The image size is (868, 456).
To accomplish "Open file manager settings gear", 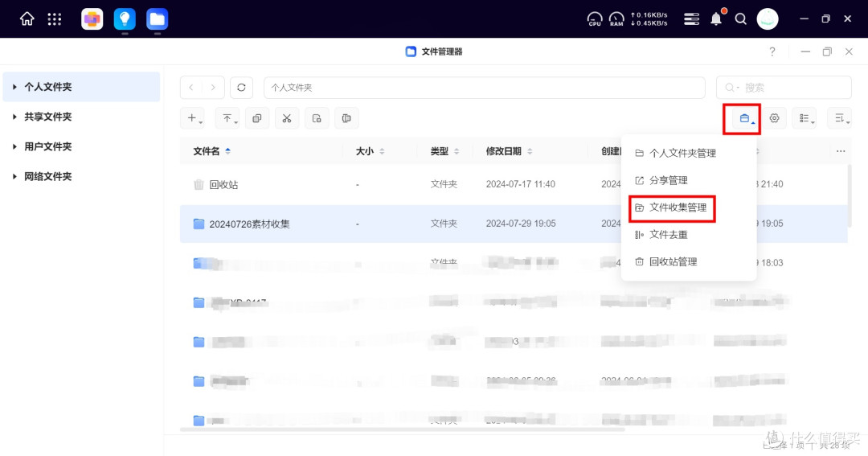I will click(775, 118).
